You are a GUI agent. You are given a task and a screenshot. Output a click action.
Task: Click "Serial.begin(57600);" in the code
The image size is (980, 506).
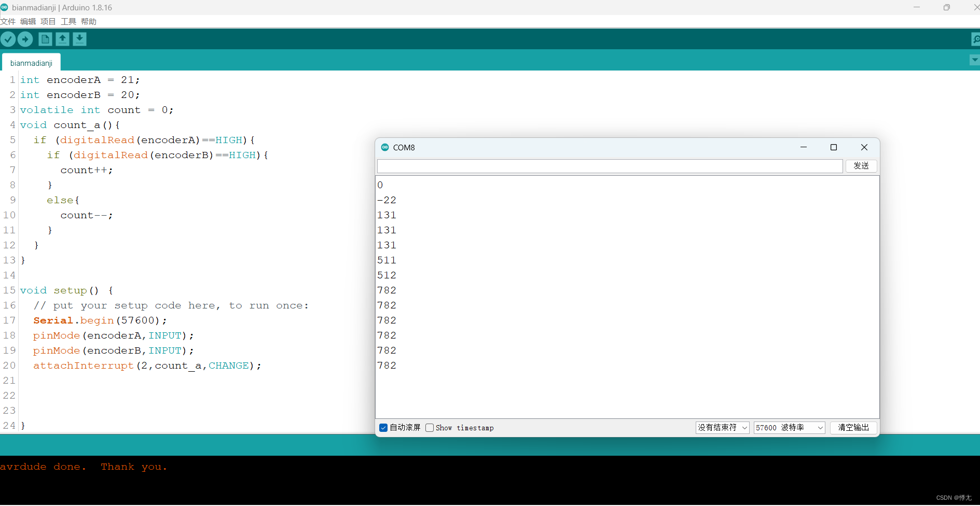pos(100,320)
